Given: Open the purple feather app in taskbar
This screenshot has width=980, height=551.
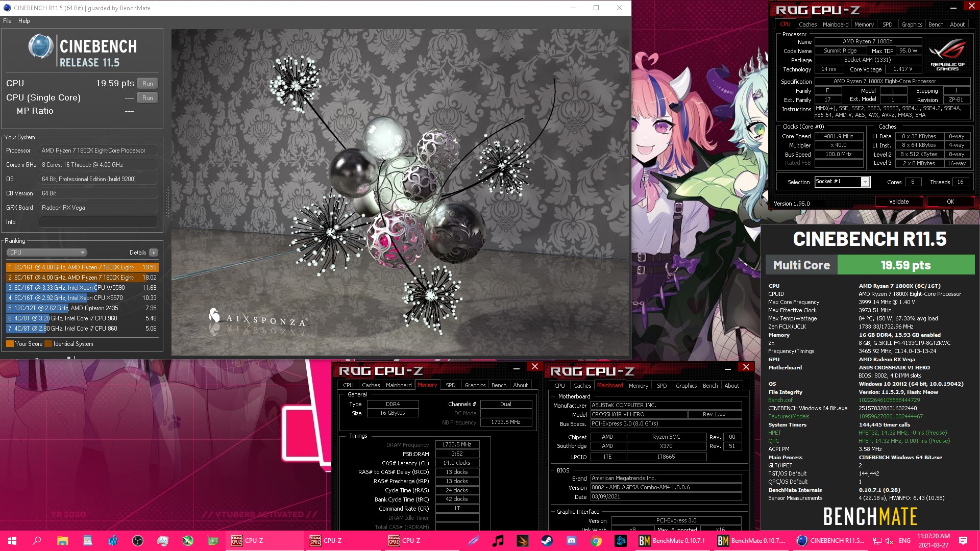Looking at the screenshot, I should [474, 541].
